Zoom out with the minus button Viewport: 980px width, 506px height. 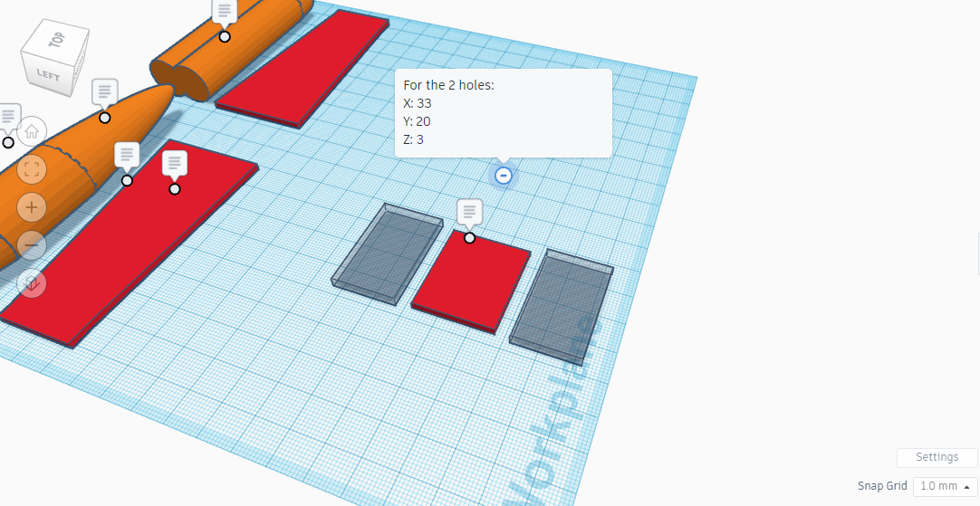pyautogui.click(x=32, y=245)
